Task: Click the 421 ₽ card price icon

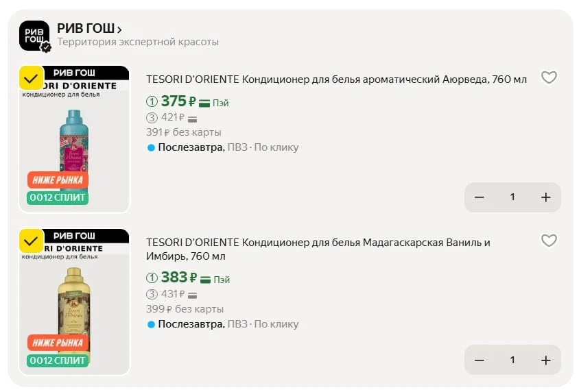Action: (x=192, y=119)
